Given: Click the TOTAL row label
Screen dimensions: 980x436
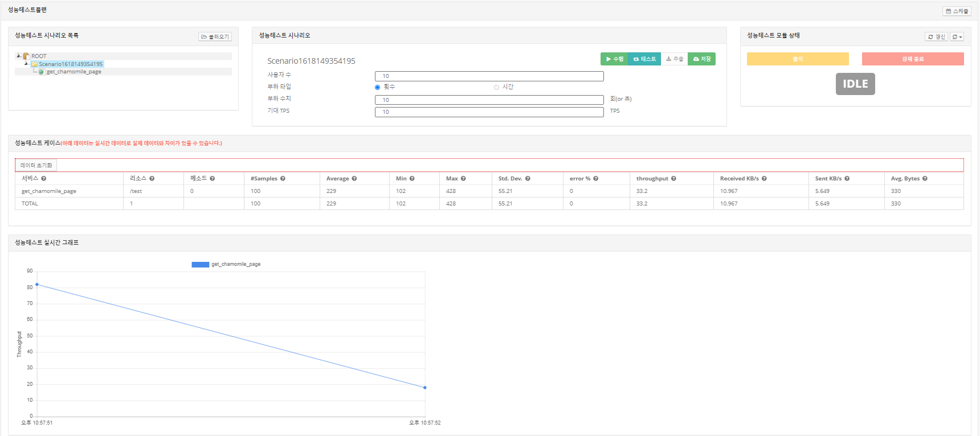Looking at the screenshot, I should [30, 204].
